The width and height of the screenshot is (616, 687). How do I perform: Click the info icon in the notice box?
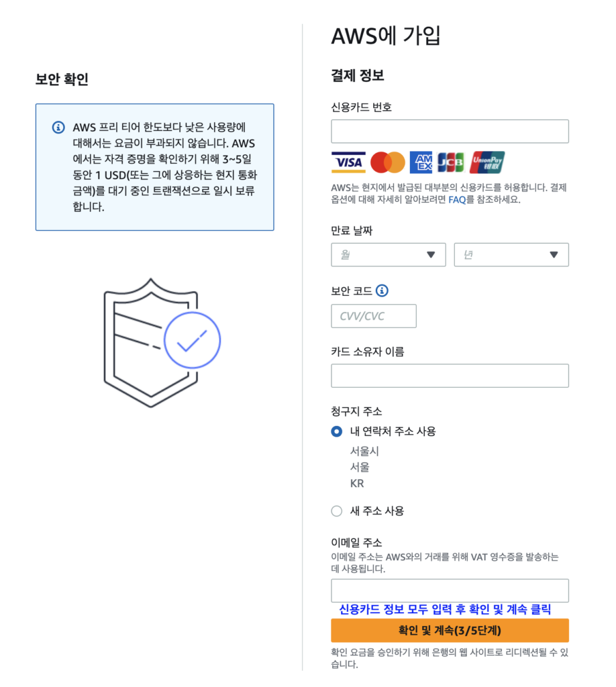tap(58, 127)
